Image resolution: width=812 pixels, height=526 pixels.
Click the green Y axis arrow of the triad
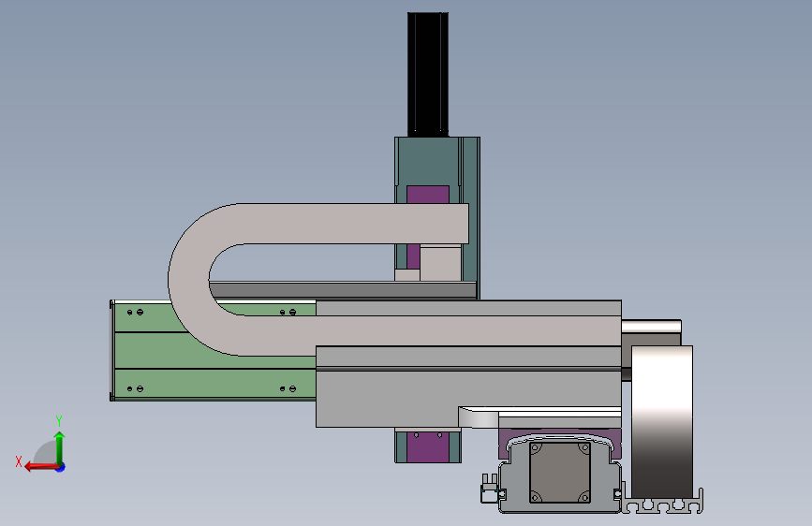pyautogui.click(x=60, y=447)
